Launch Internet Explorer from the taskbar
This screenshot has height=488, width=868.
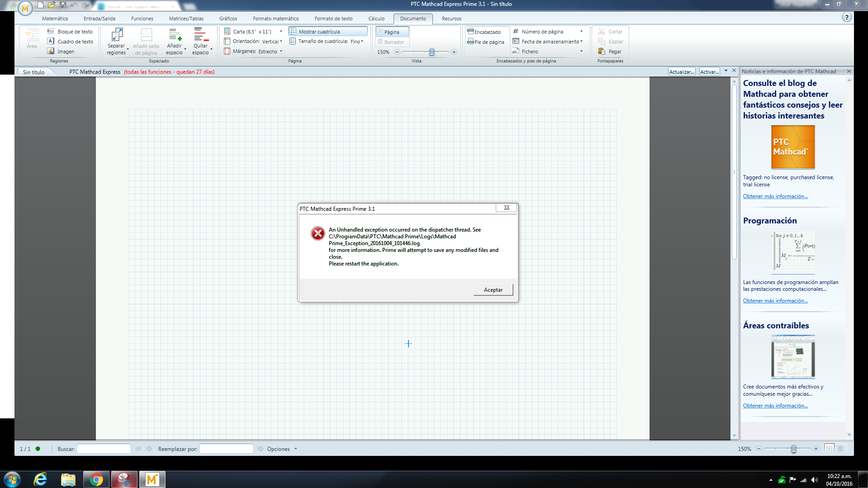click(x=40, y=479)
